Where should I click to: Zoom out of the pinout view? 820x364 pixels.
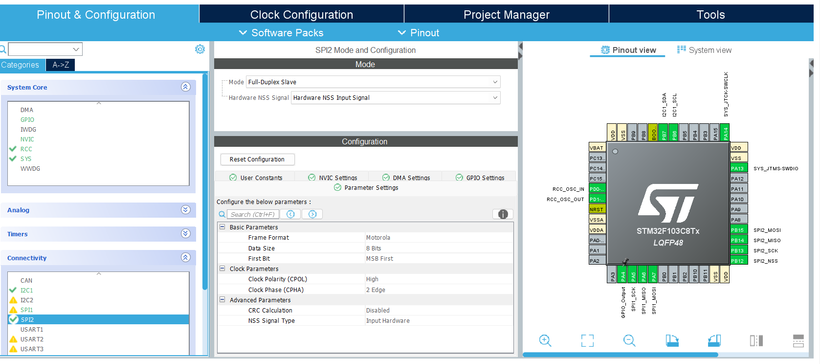pos(629,341)
